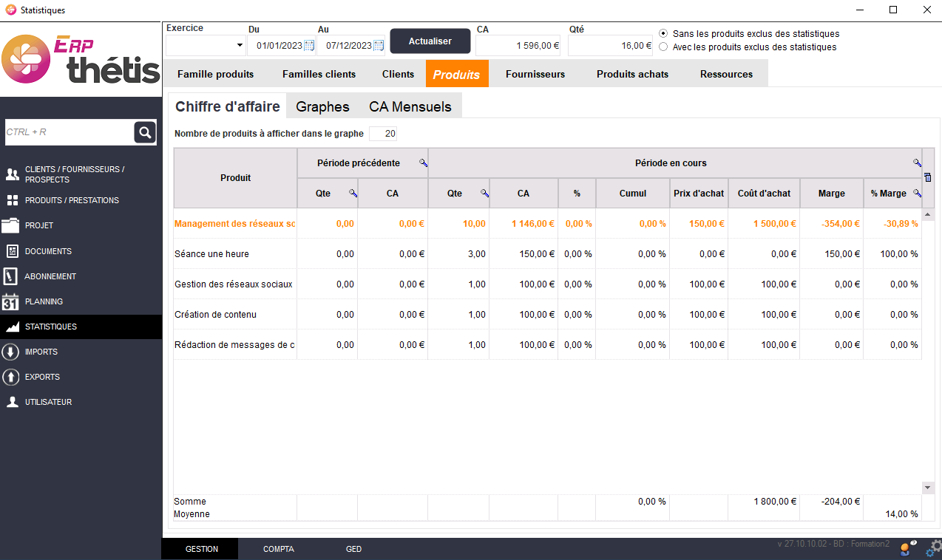Open the CA Mensuels tab
Image resolution: width=942 pixels, height=560 pixels.
(410, 106)
